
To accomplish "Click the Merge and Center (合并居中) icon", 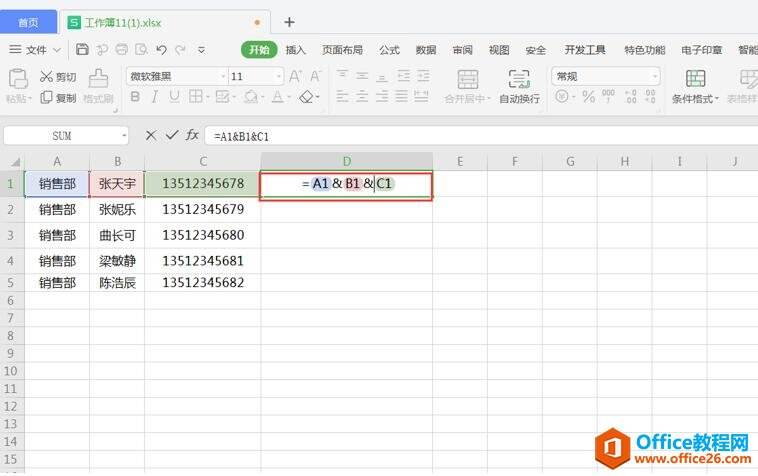I will [x=467, y=79].
